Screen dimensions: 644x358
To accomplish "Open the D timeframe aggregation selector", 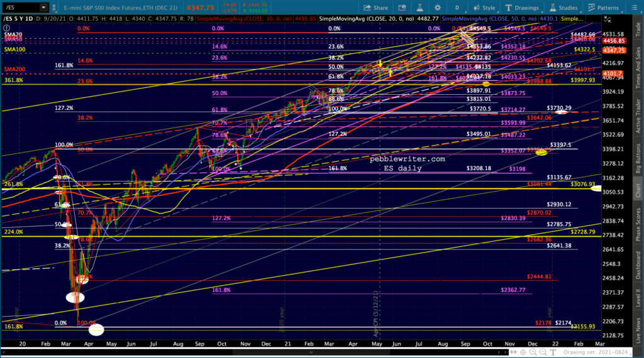I will pos(457,8).
